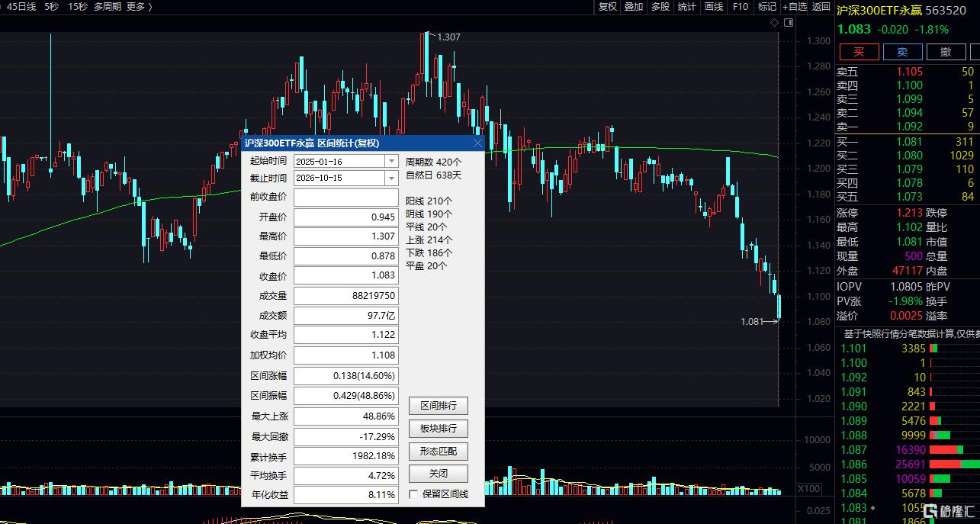Click the 关闭 button in the dialog
980x524 pixels.
(438, 473)
